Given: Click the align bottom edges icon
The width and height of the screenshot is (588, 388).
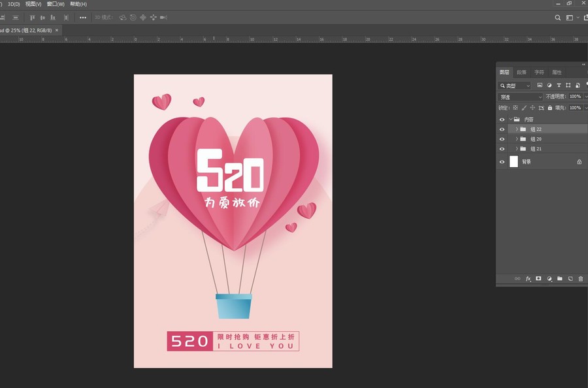Looking at the screenshot, I should (53, 18).
